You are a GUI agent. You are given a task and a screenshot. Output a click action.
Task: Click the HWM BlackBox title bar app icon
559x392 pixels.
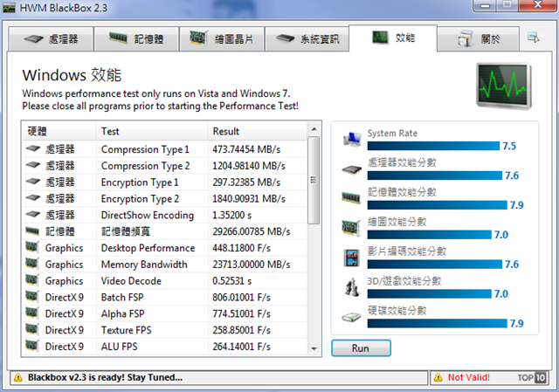point(9,8)
